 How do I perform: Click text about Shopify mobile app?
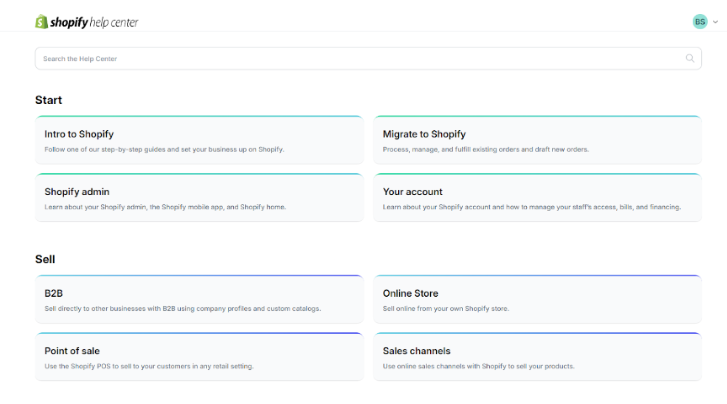[x=165, y=207]
